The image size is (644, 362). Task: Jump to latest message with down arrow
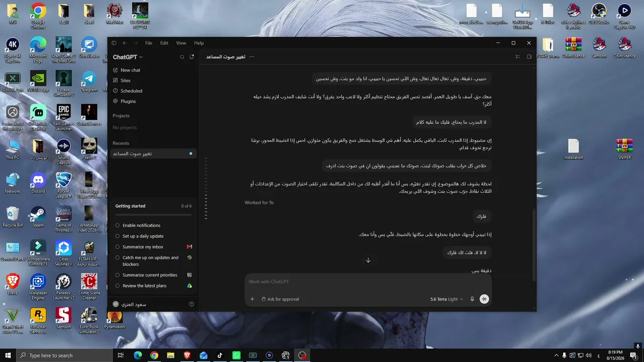point(368,260)
